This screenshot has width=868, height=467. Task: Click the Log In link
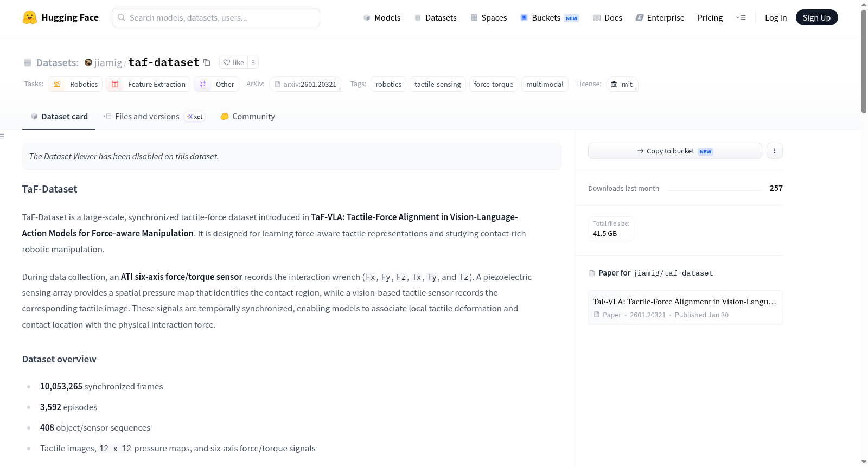[776, 17]
